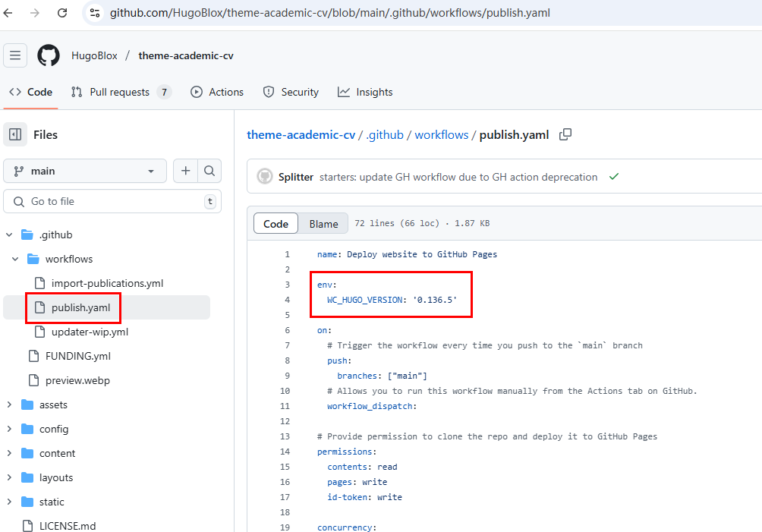This screenshot has width=762, height=532.
Task: Open the Actions tab
Action: [217, 92]
